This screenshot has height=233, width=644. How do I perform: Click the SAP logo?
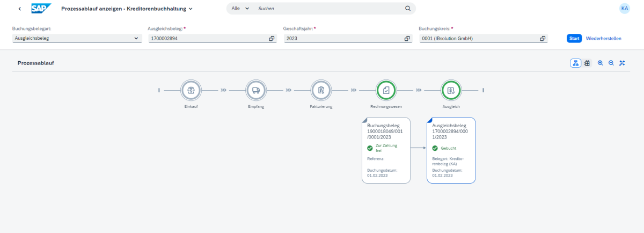41,9
